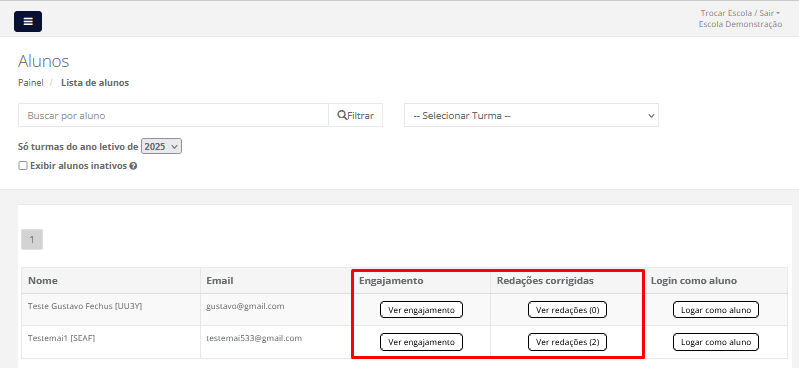Click the Alunos page title

pos(43,61)
